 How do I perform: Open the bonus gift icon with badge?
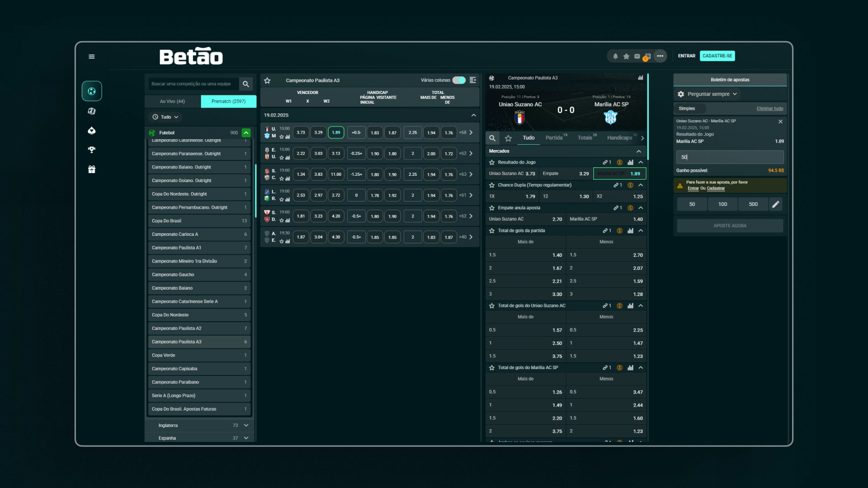click(x=647, y=56)
